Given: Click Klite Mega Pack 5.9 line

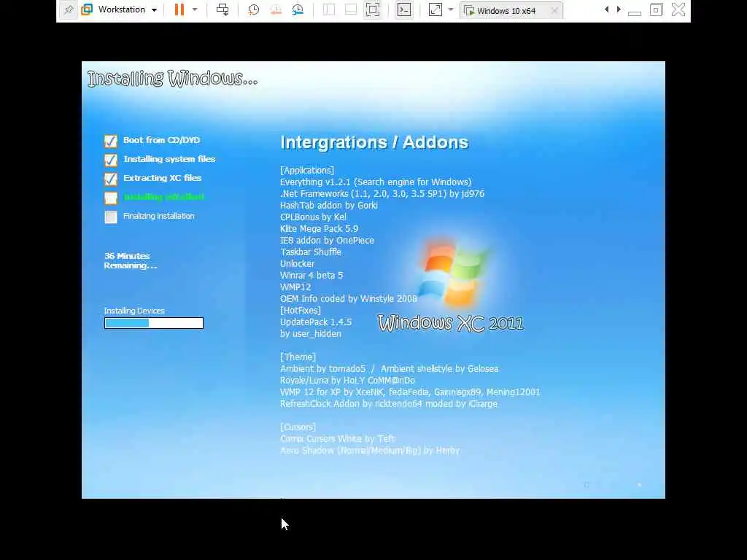Looking at the screenshot, I should (320, 228).
